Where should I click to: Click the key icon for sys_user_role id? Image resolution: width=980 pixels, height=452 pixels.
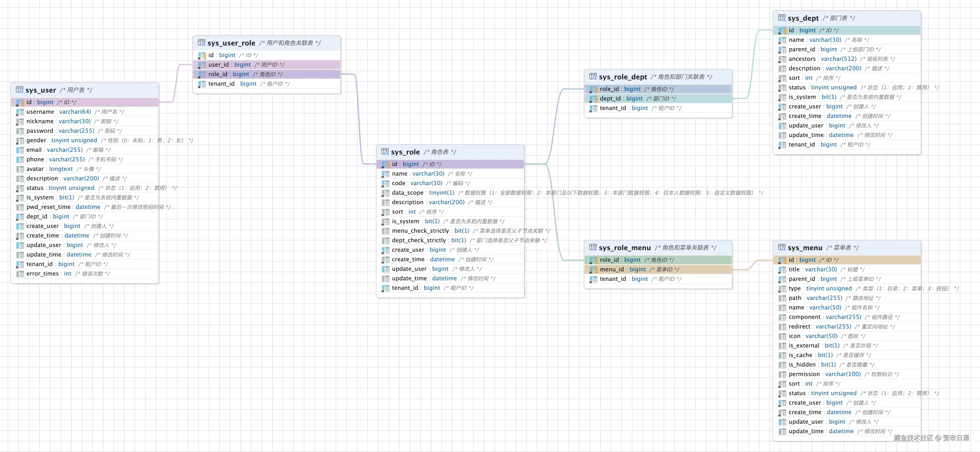[x=202, y=56]
